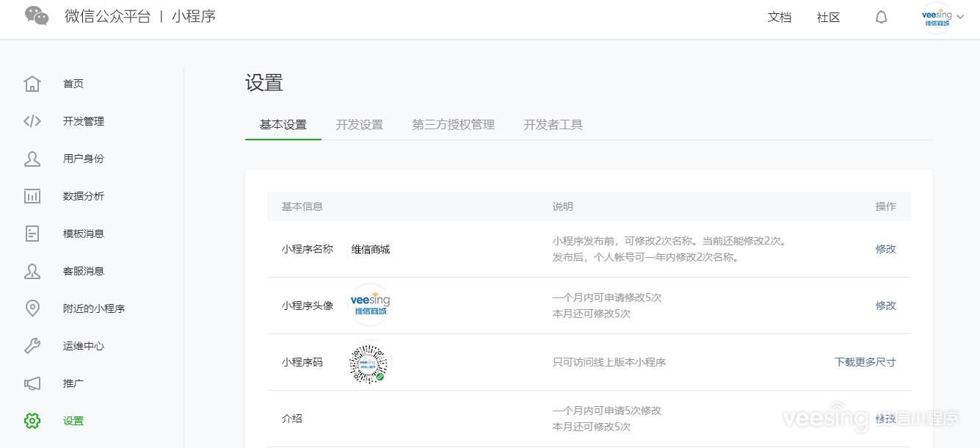Click the 下载更多尺寸 link

click(865, 362)
